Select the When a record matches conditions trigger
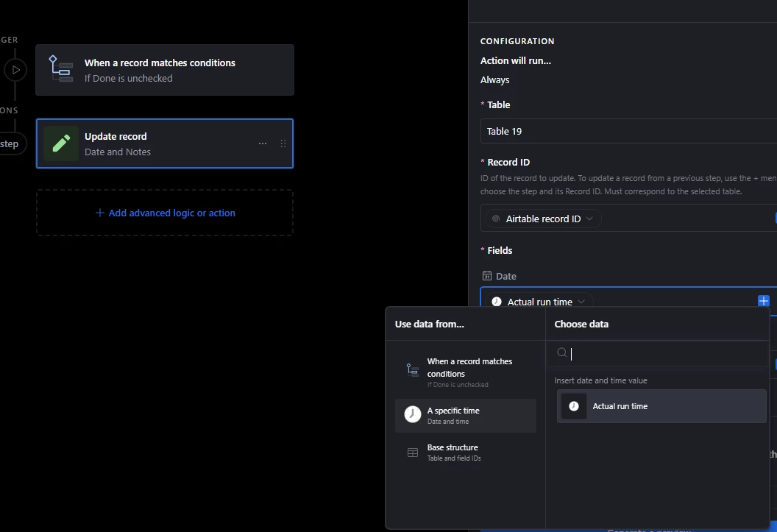Image resolution: width=777 pixels, height=532 pixels. (165, 70)
